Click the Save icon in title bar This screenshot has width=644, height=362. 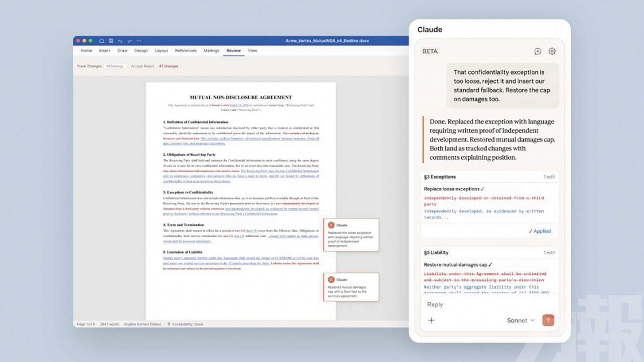click(x=111, y=41)
